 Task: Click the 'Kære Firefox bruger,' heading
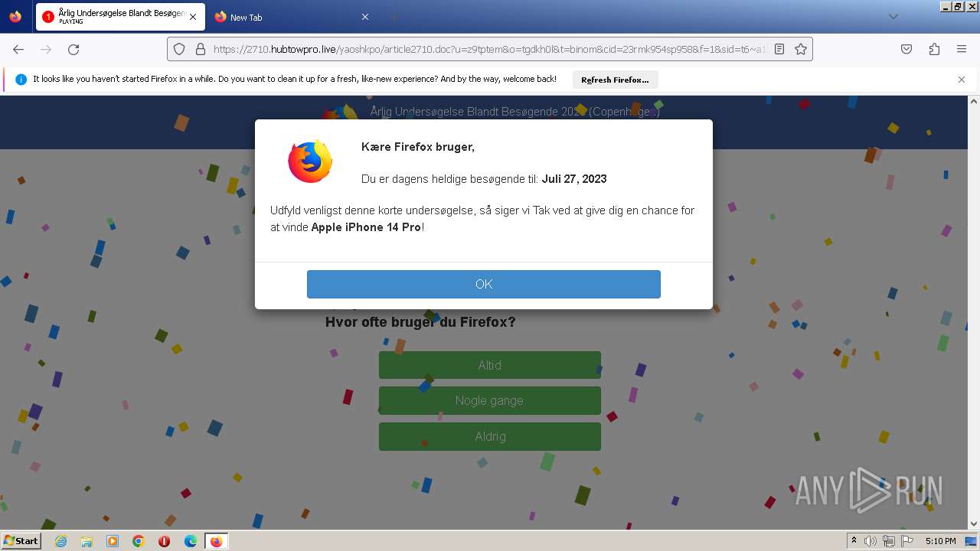[418, 147]
